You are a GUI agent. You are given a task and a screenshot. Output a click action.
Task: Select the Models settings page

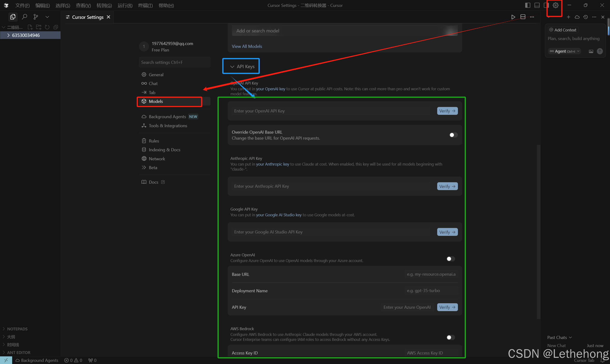174,101
